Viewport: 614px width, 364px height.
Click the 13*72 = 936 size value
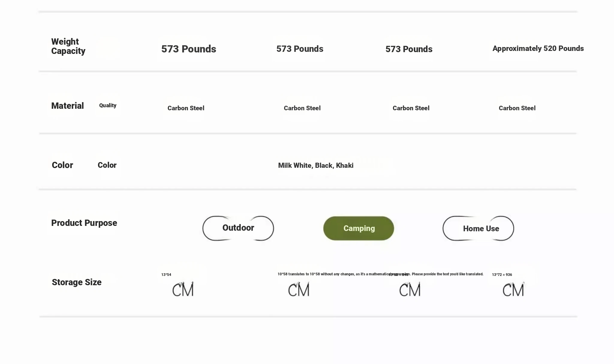502,275
